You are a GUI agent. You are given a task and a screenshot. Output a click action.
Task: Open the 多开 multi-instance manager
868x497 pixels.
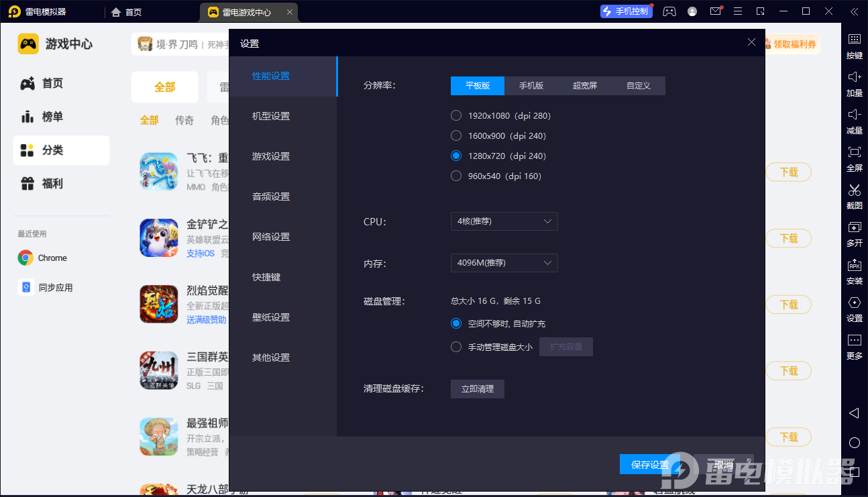click(x=854, y=235)
